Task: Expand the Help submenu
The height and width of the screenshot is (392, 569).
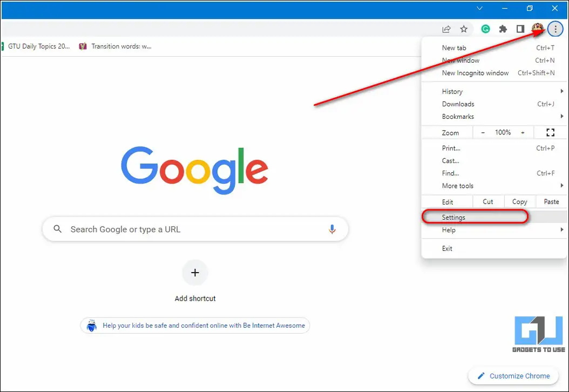Action: coord(494,230)
